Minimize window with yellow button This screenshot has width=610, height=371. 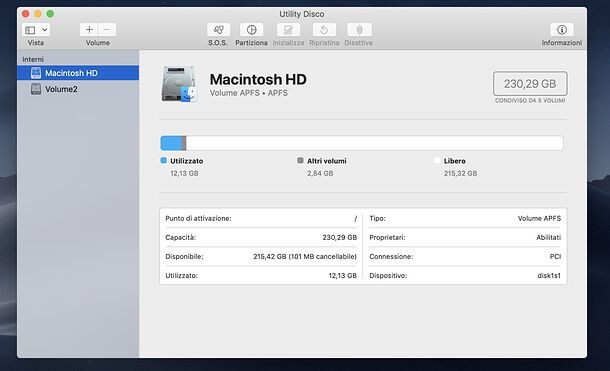(x=38, y=14)
